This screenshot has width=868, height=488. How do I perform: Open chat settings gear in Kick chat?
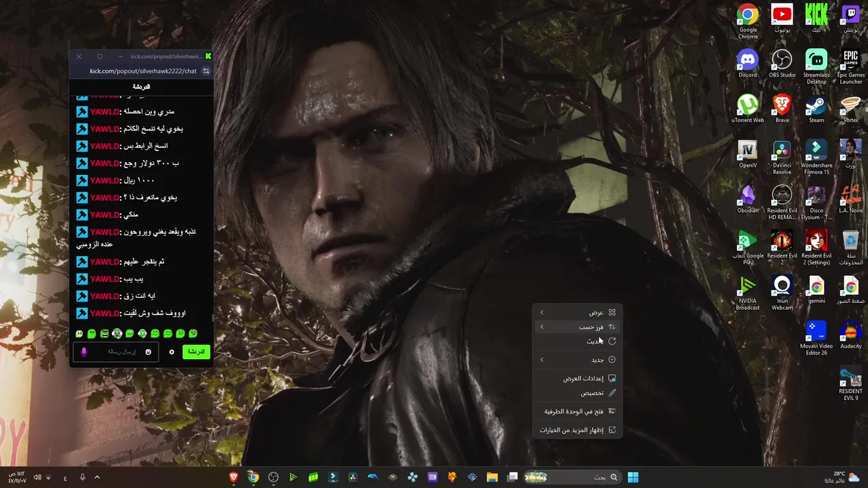(x=172, y=352)
